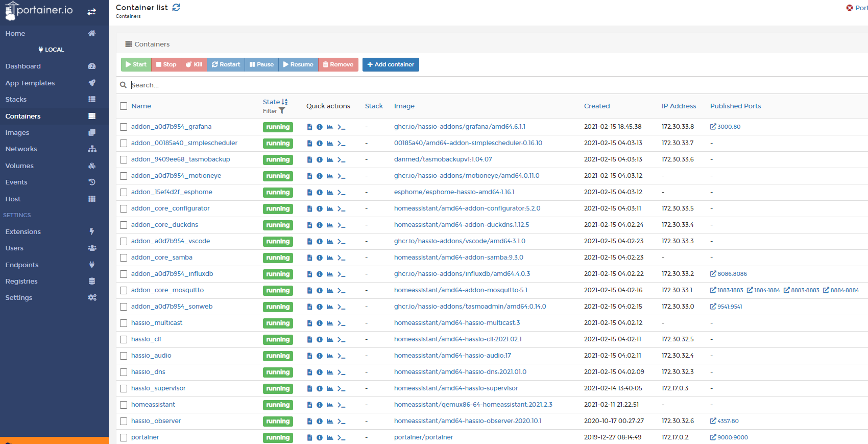Screen dimensions: 868x444
Task: Open logs icon for hassio_multicast
Action: point(309,323)
